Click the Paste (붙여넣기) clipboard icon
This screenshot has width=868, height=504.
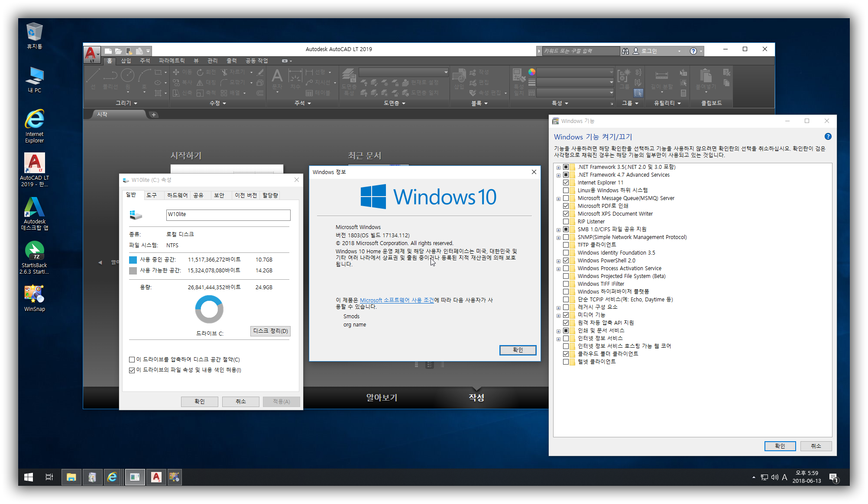click(706, 76)
